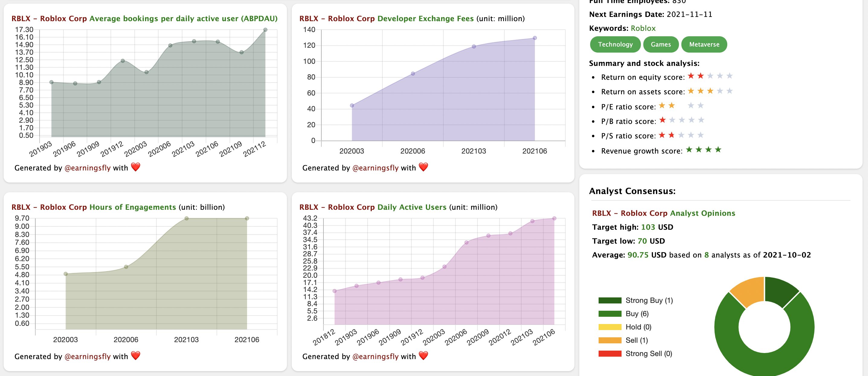Open @earningsfly link under Developer Exchange Fees chart
The height and width of the screenshot is (376, 868).
click(375, 168)
